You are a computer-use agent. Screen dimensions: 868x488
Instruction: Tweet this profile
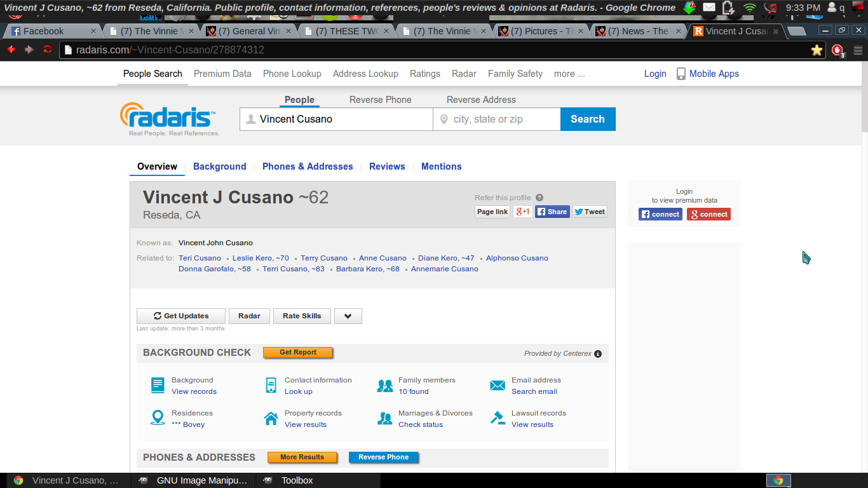pyautogui.click(x=590, y=212)
